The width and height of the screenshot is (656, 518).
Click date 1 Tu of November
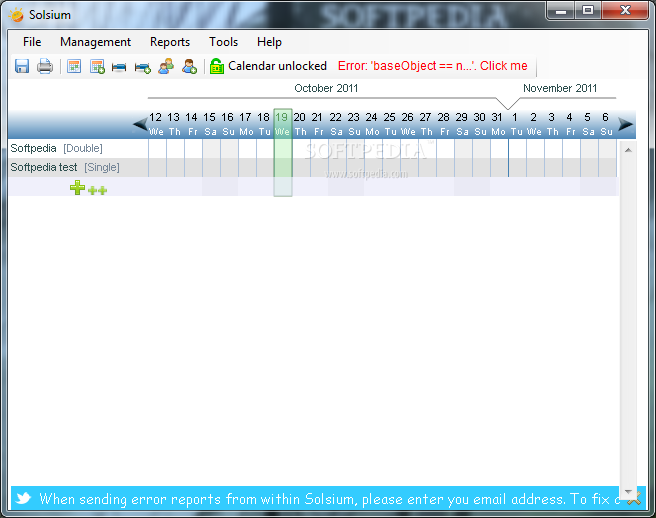(x=515, y=124)
